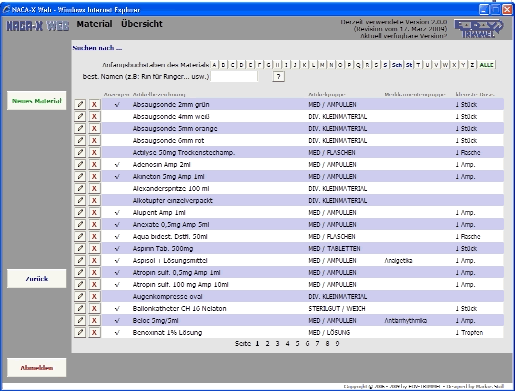
Task: Go to page 3 of results
Action: pos(277,344)
